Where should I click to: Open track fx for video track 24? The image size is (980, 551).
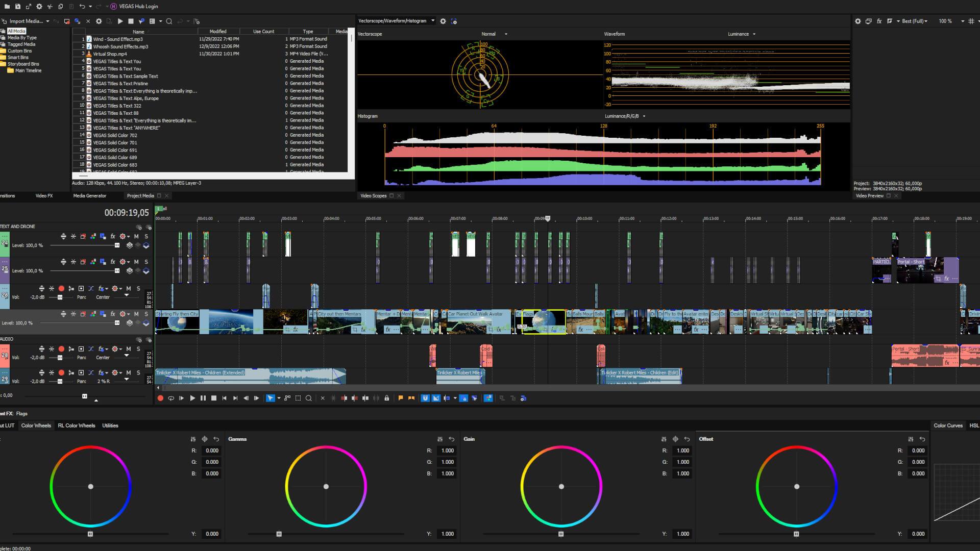(113, 237)
